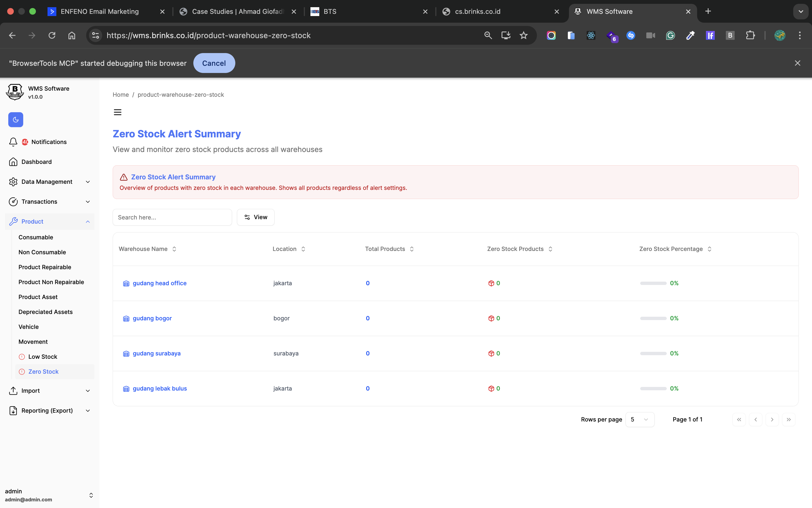Click gudang head office percentage bar
The height and width of the screenshot is (508, 812).
[x=653, y=283]
